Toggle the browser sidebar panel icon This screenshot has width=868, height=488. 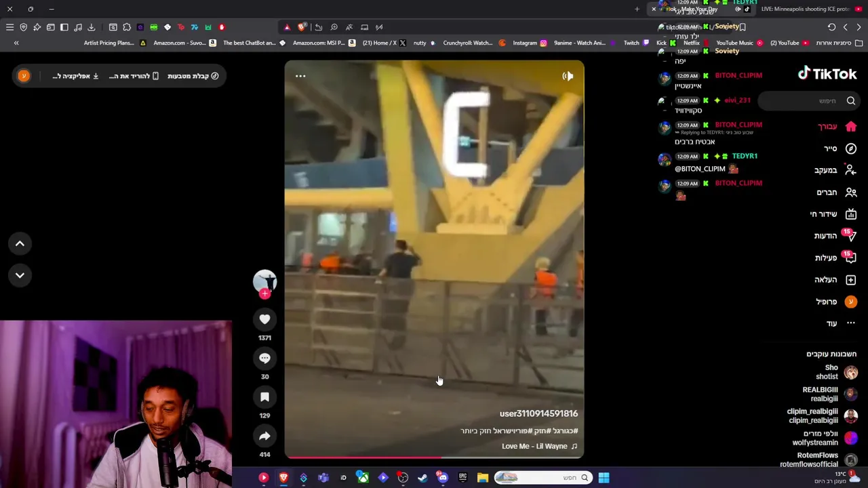(x=64, y=27)
